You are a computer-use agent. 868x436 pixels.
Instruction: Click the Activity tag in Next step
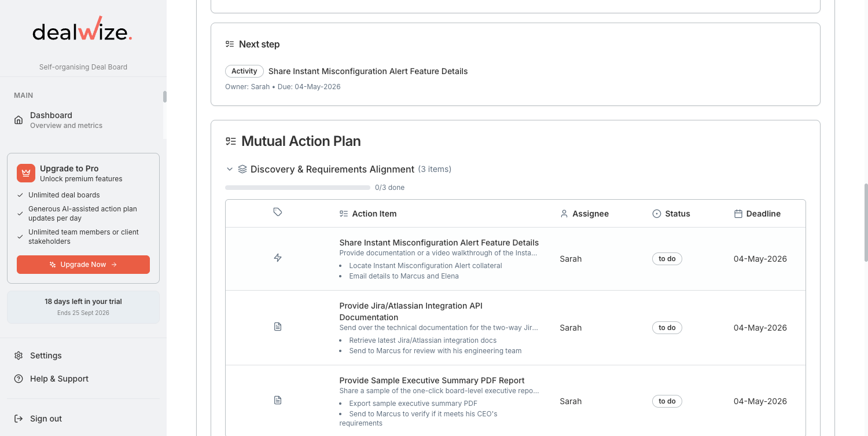pyautogui.click(x=244, y=71)
